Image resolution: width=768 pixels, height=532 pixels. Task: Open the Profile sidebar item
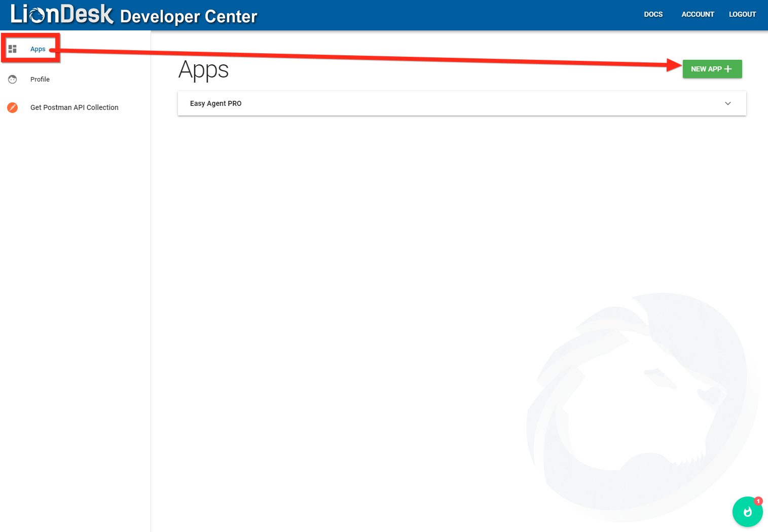point(40,79)
